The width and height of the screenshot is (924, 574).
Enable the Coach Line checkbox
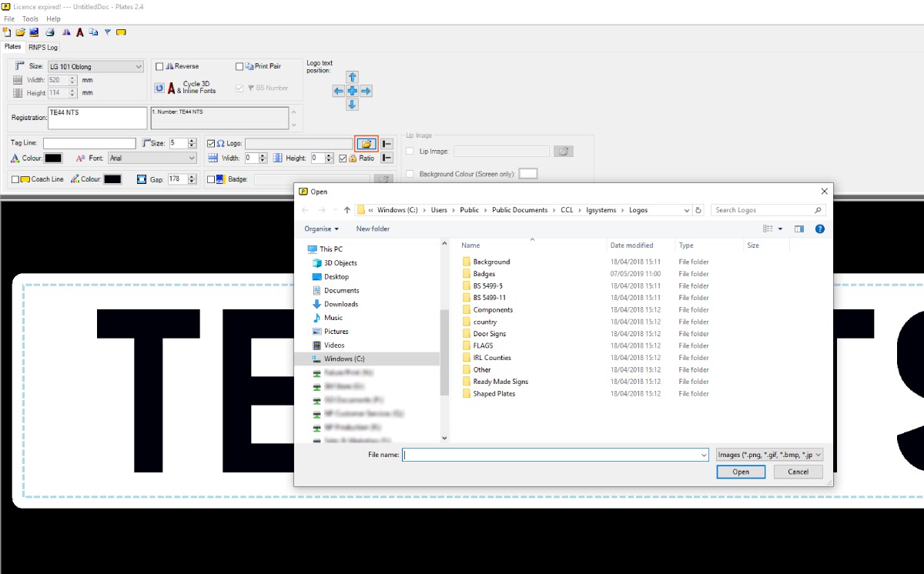click(15, 179)
